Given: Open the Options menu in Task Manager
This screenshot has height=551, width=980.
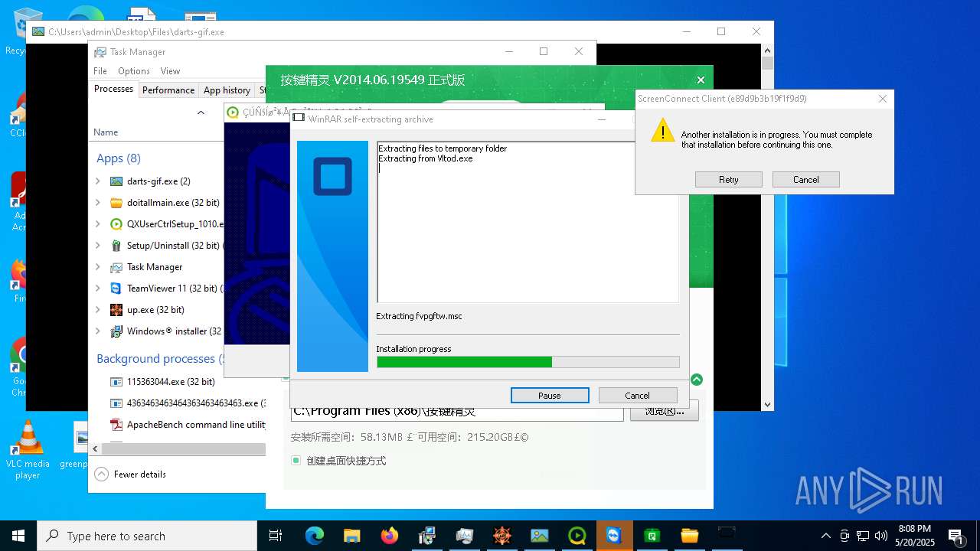Looking at the screenshot, I should click(134, 71).
